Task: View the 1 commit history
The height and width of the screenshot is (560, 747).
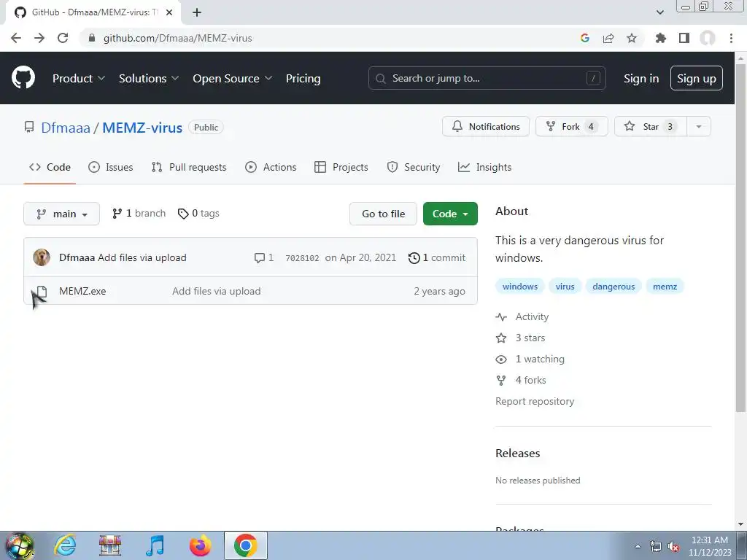Action: click(x=437, y=257)
